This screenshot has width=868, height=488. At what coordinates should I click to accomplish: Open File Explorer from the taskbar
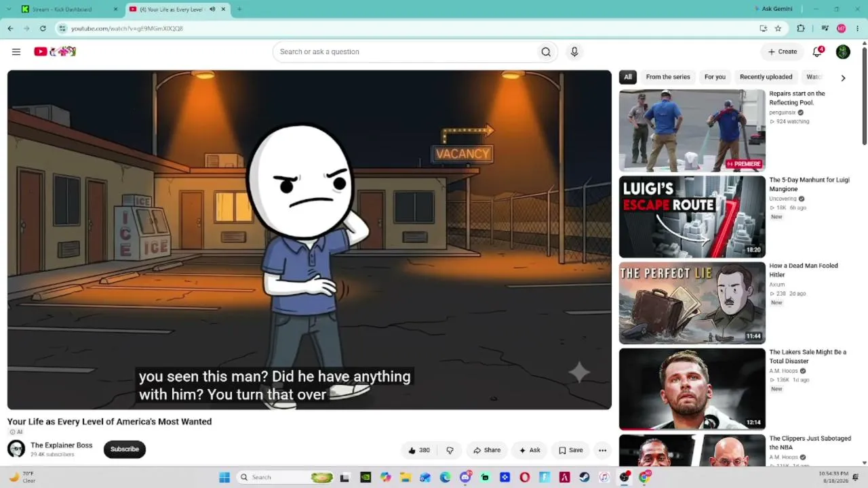pos(406,477)
